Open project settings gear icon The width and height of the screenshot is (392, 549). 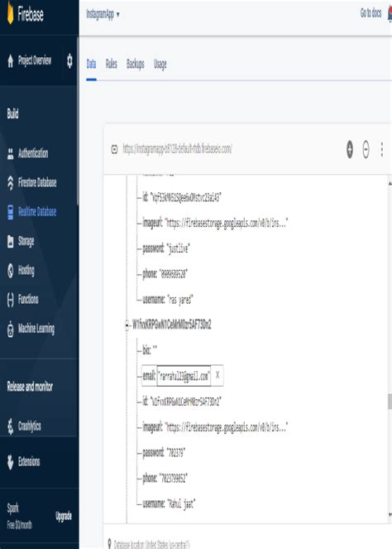coord(69,61)
